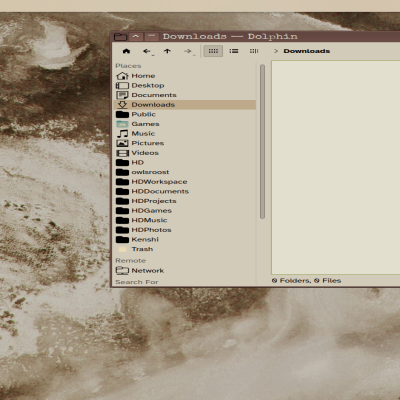Open Desktop in Places panel
400x400 pixels.
coord(185,85)
